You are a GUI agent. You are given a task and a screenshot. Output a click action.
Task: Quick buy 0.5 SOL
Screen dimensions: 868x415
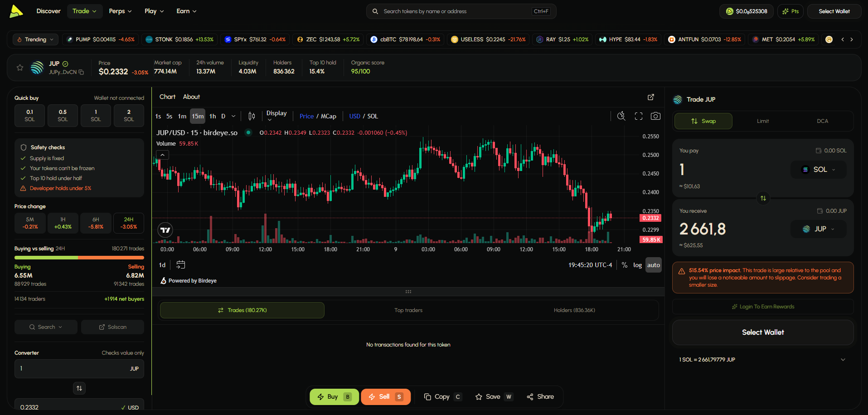[63, 116]
